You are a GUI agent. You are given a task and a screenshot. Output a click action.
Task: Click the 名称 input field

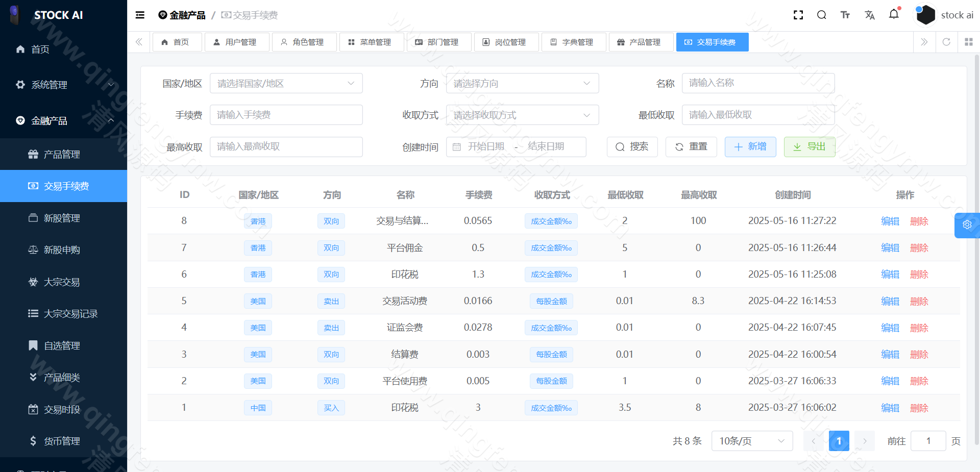757,83
